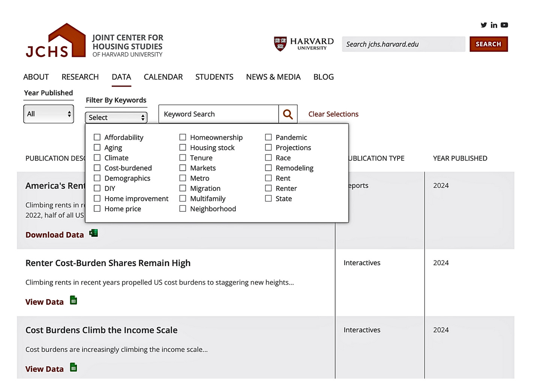The height and width of the screenshot is (392, 546).
Task: Click View Data under Renter Cost-Burden Shares
Action: (x=45, y=302)
